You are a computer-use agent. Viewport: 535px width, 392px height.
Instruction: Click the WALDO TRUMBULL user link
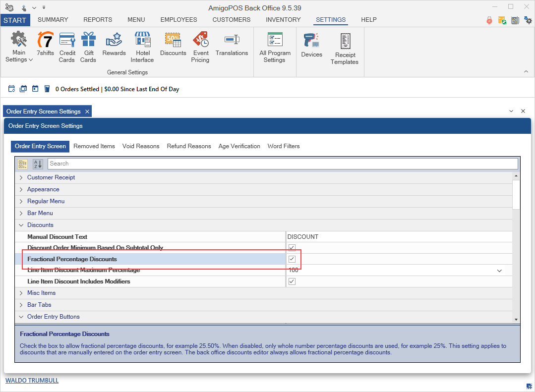pos(32,381)
